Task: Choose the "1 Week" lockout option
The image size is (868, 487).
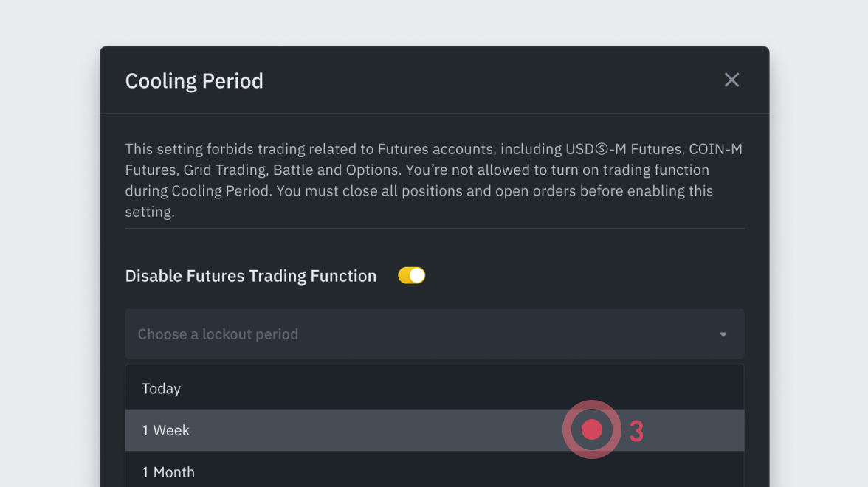Action: pyautogui.click(x=166, y=430)
